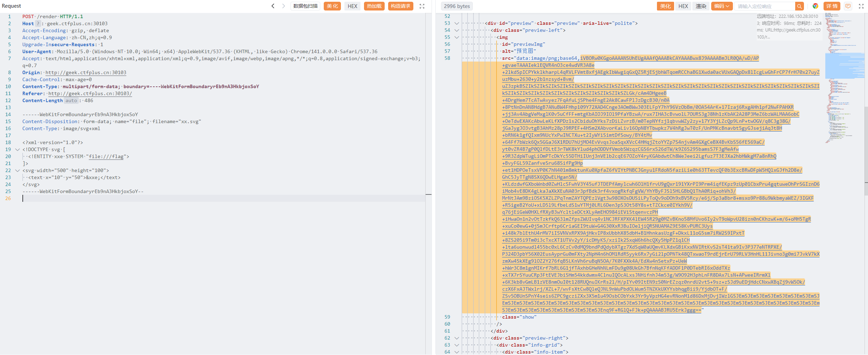Click the search icon for response locating
The width and height of the screenshot is (868, 355).
pos(799,6)
